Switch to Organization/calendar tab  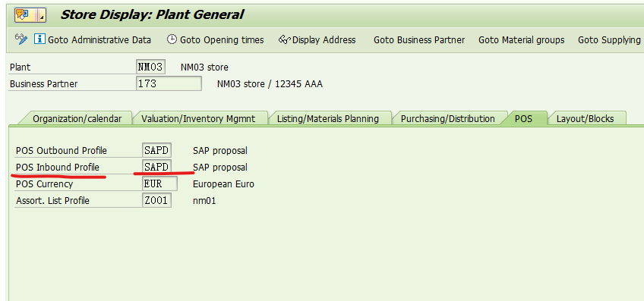[77, 118]
